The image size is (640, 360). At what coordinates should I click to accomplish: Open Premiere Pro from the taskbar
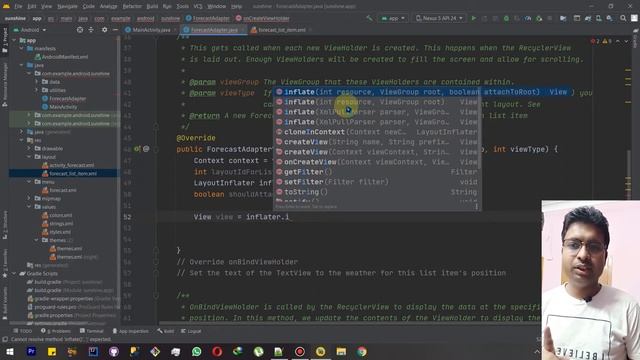tap(31, 351)
